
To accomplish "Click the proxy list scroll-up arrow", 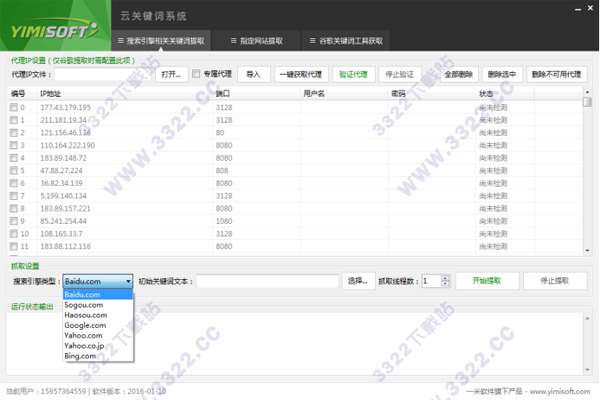I will (587, 92).
